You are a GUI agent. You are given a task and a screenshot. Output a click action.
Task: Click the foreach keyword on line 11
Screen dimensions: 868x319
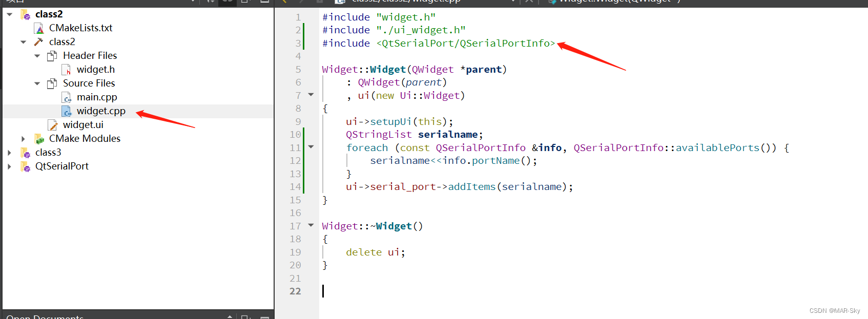point(367,148)
